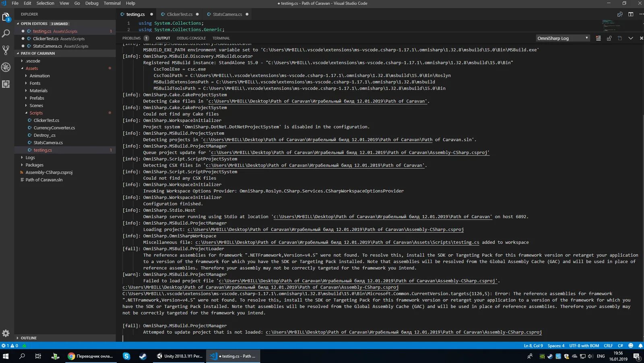This screenshot has width=644, height=363.
Task: Expand the Outline section
Action: [x=65, y=338]
